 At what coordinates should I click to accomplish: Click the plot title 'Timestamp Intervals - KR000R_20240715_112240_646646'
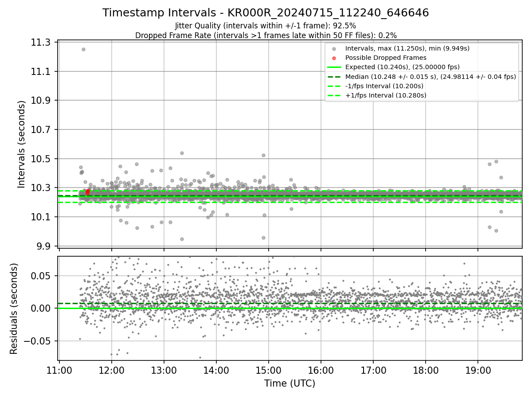pyautogui.click(x=266, y=13)
